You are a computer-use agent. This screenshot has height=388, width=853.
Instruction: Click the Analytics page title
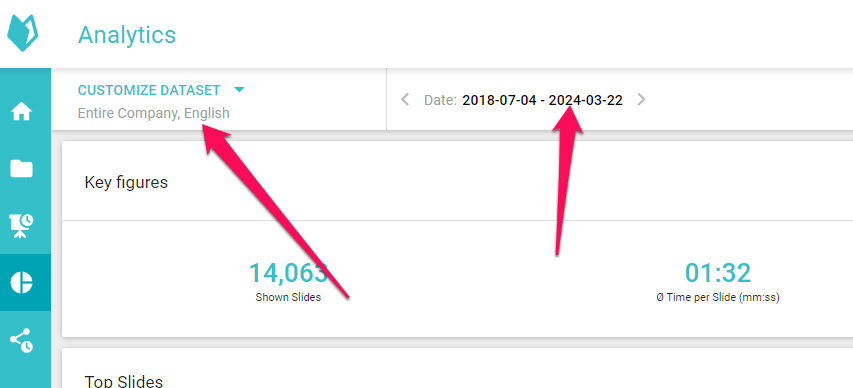tap(127, 35)
